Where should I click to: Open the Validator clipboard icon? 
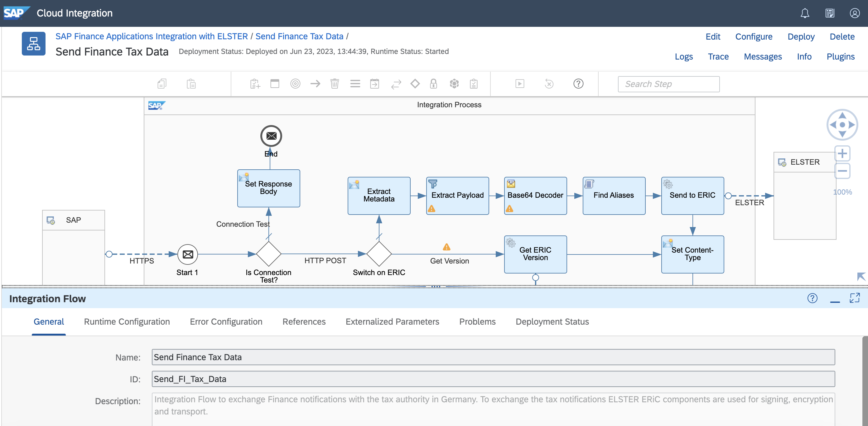pos(474,84)
